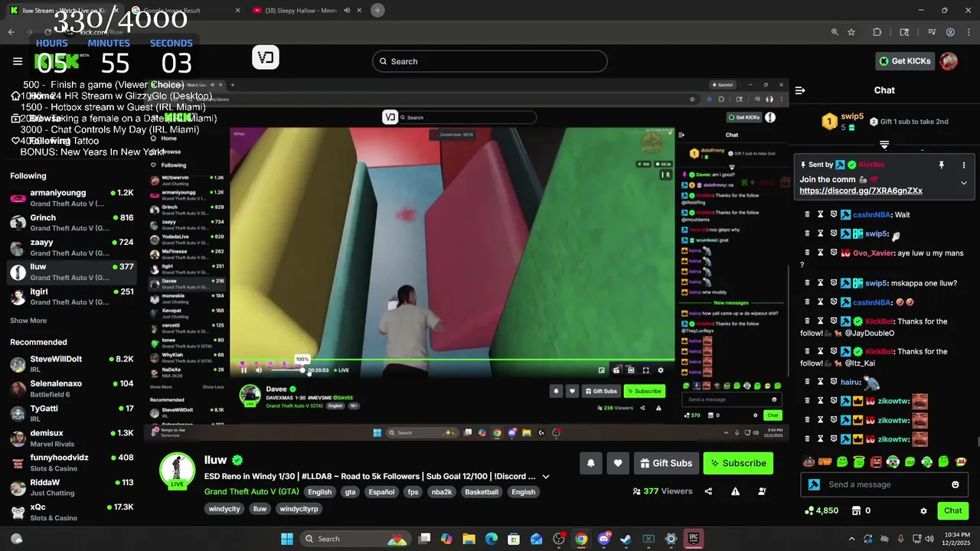The height and width of the screenshot is (551, 980).
Task: Subscribe to lluw's channel
Action: click(x=738, y=463)
